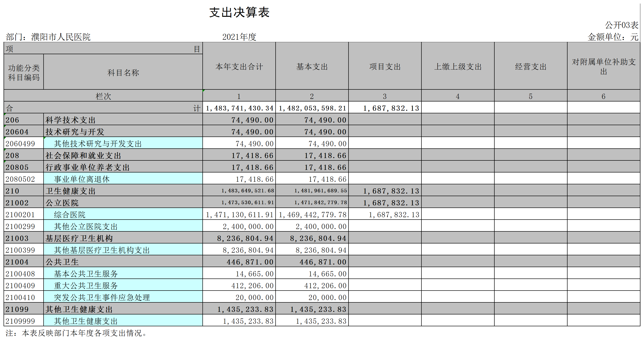
Task: Select the 功能分类科目编码 header cell
Action: coord(24,72)
